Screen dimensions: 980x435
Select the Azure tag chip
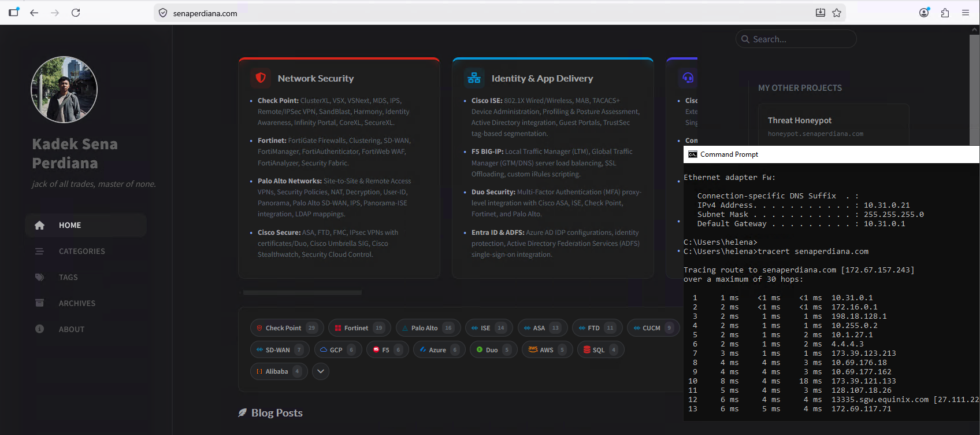click(x=439, y=350)
